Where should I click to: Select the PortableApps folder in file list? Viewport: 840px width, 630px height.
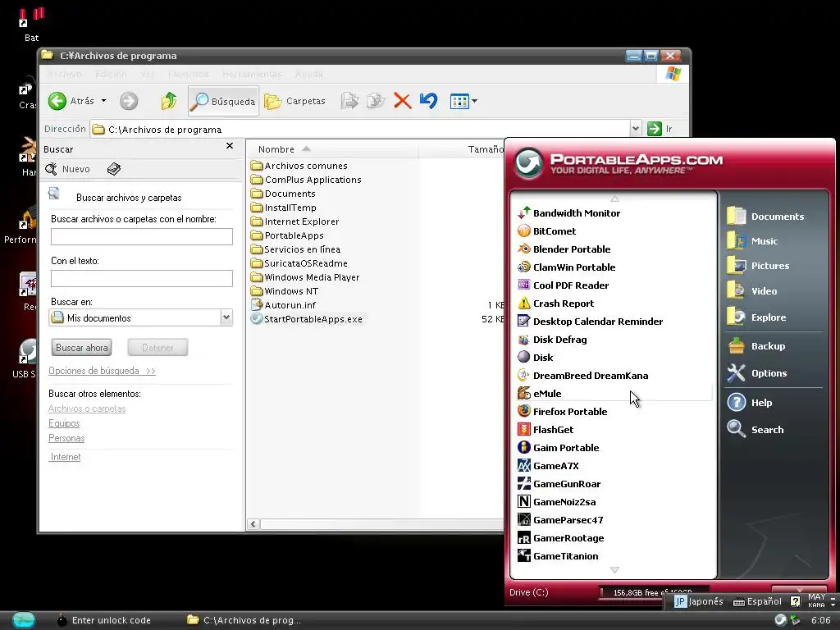pyautogui.click(x=287, y=235)
